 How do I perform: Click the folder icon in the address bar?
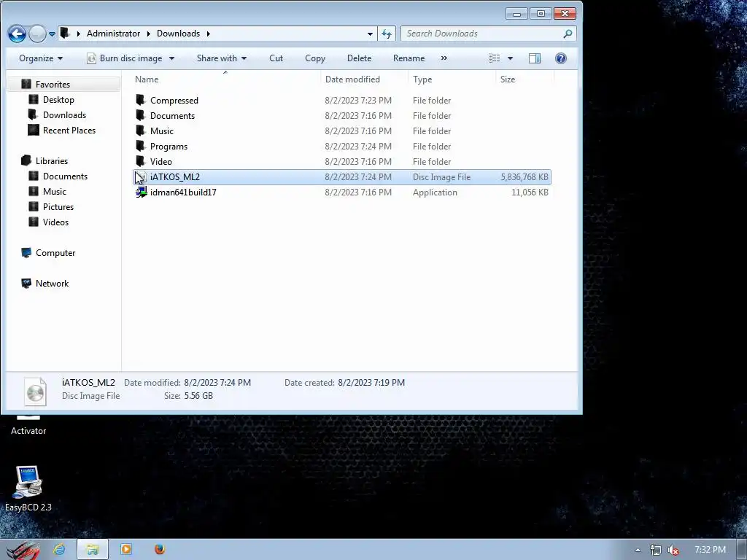65,34
